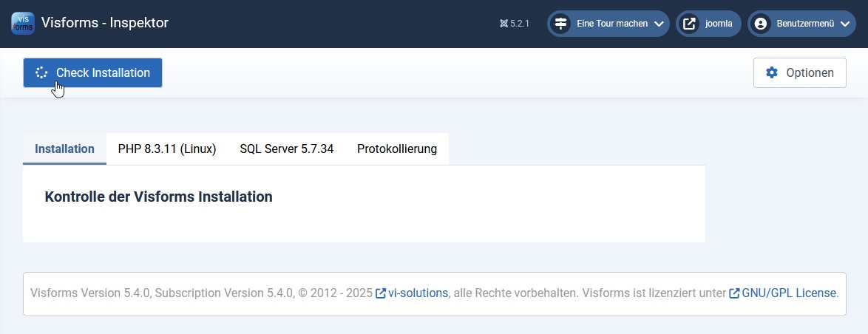Screen dimensions: 868x334
Task: Click the external-link icon beside joomla
Action: [x=689, y=24]
